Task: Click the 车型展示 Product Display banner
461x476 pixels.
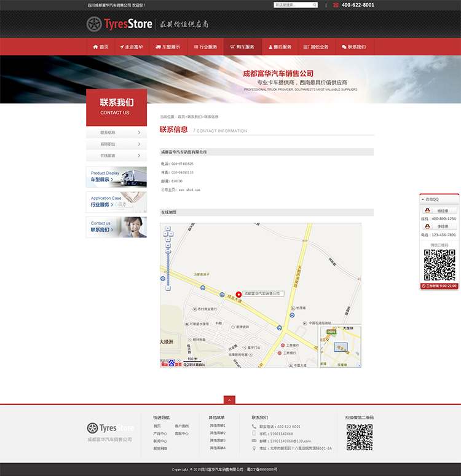Action: pyautogui.click(x=116, y=177)
